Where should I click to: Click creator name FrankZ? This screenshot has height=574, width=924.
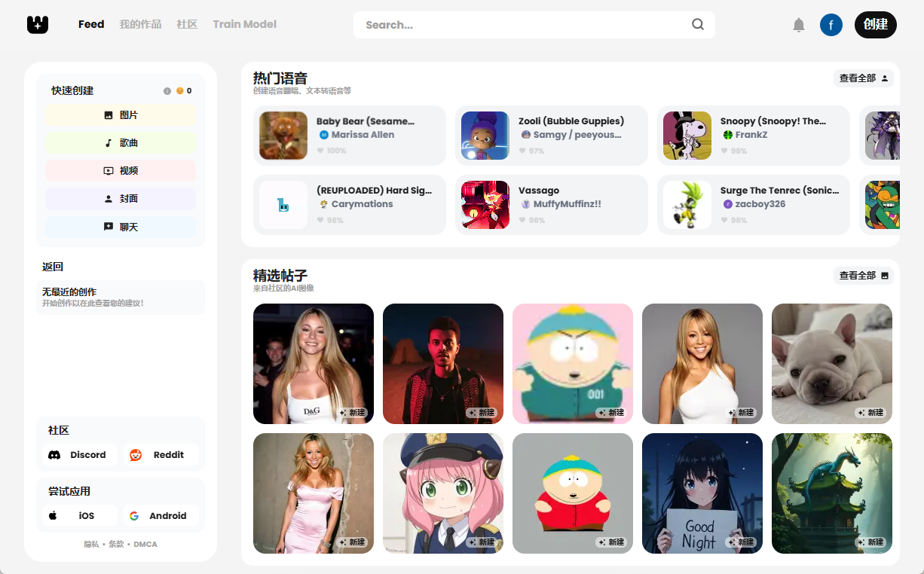(x=751, y=135)
